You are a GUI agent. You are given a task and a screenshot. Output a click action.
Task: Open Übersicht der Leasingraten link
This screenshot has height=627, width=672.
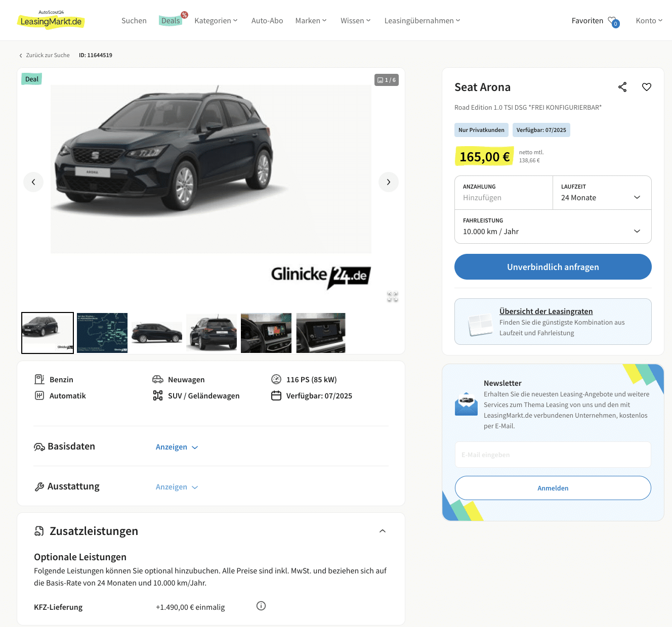pos(546,311)
